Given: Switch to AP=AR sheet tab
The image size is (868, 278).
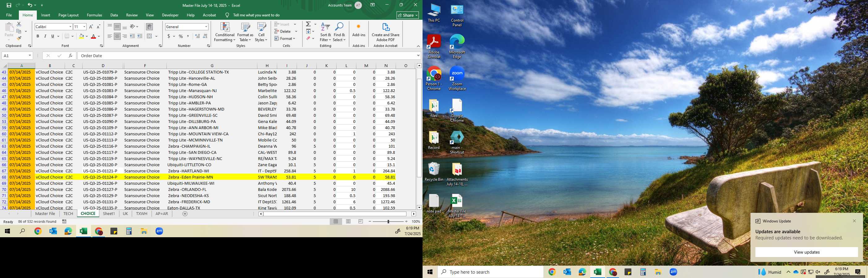Looking at the screenshot, I should pyautogui.click(x=162, y=214).
